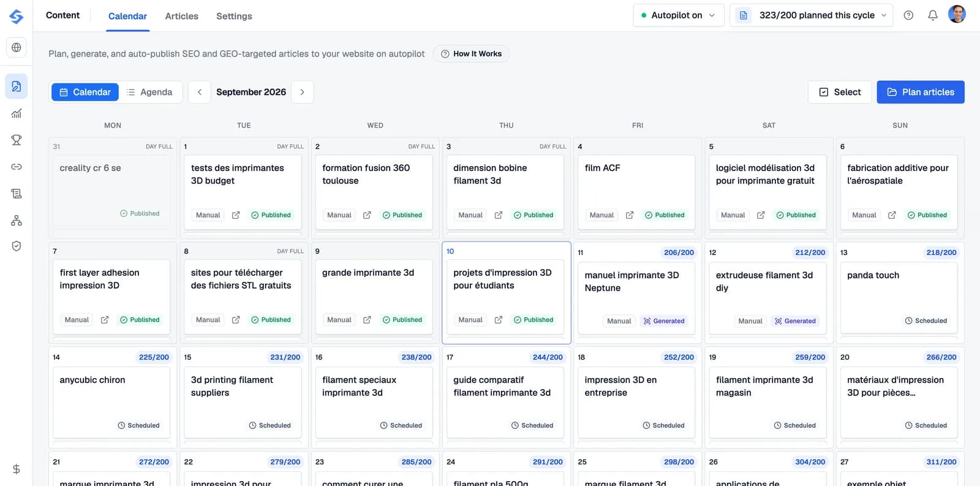This screenshot has width=980, height=486.
Task: Click the DAY FULL label on day 8
Action: coord(290,251)
